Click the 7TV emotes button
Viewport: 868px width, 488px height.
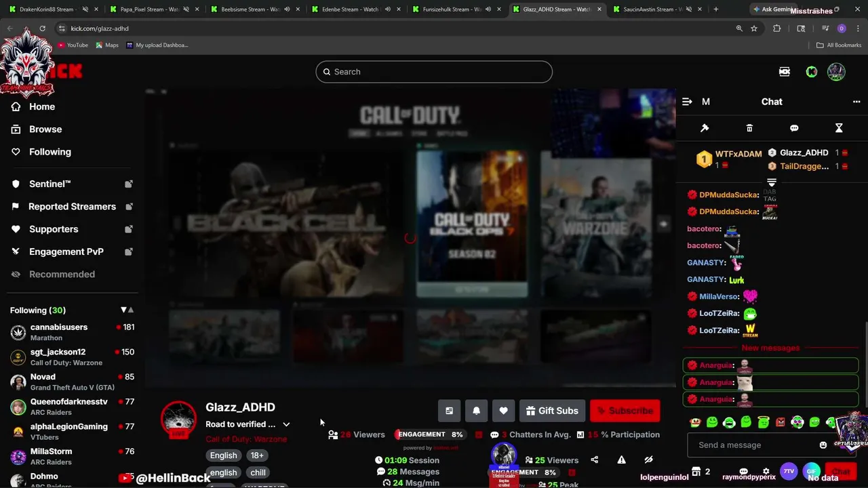(789, 471)
